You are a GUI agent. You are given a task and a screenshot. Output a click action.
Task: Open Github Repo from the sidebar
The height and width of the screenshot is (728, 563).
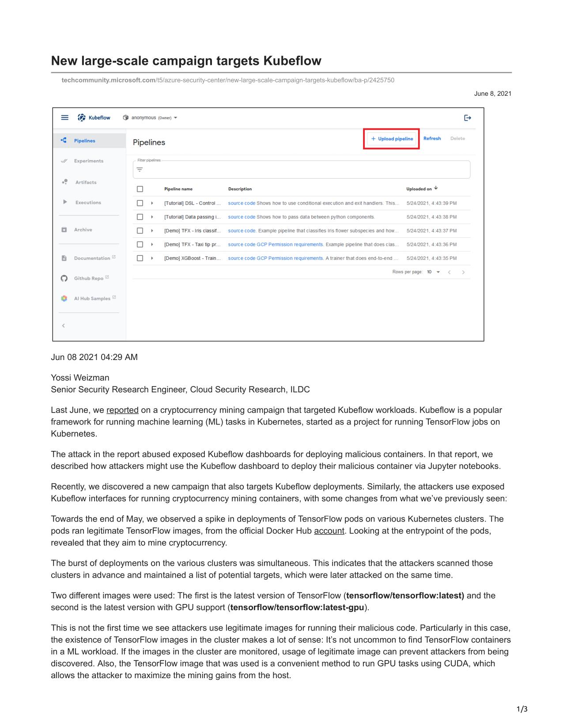(89, 278)
